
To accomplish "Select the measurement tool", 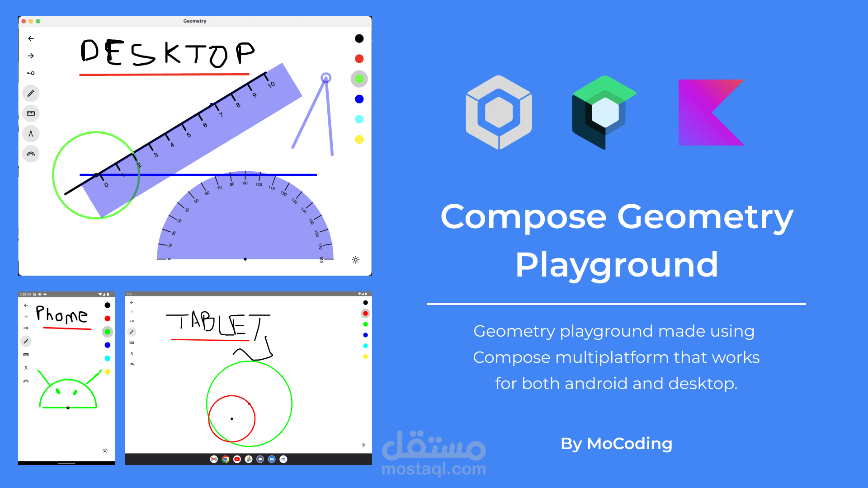I will 32,114.
